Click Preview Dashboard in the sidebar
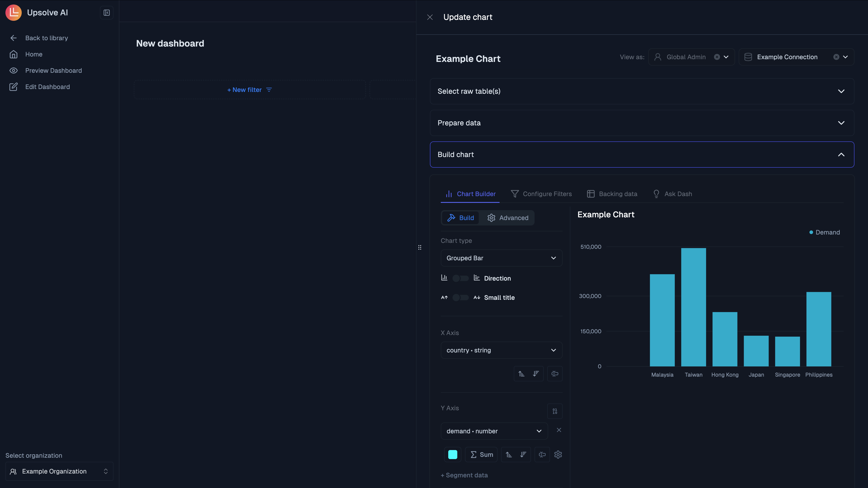The image size is (868, 488). pyautogui.click(x=54, y=70)
